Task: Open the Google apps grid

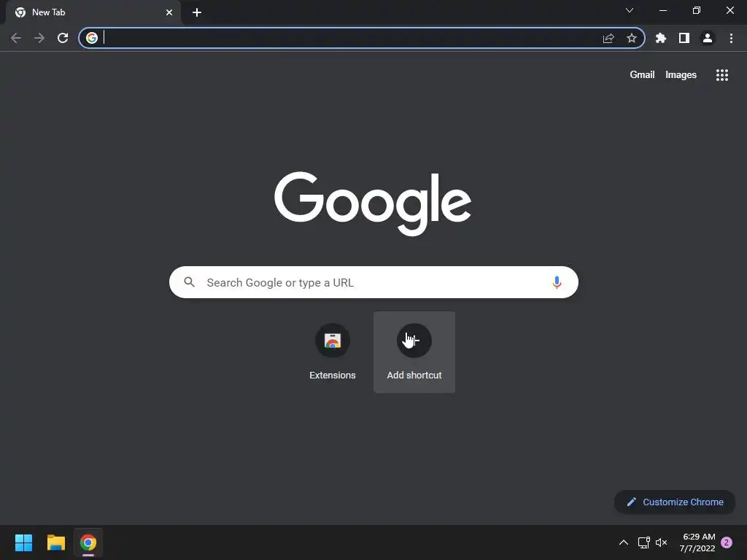Action: pos(722,75)
